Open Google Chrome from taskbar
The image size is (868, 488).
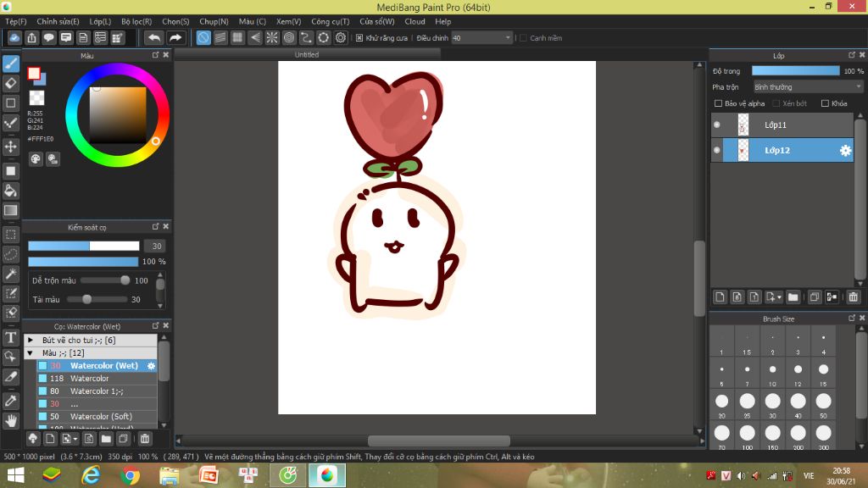130,475
